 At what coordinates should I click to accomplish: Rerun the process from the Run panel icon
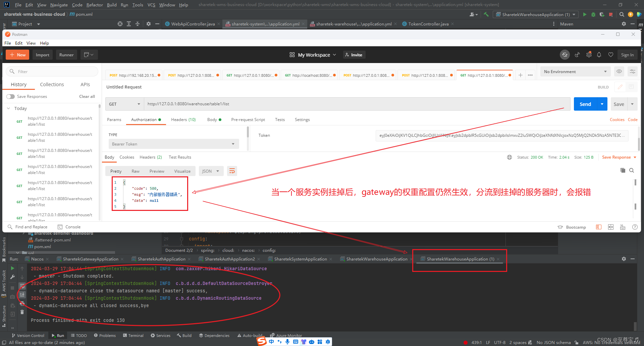click(x=12, y=268)
